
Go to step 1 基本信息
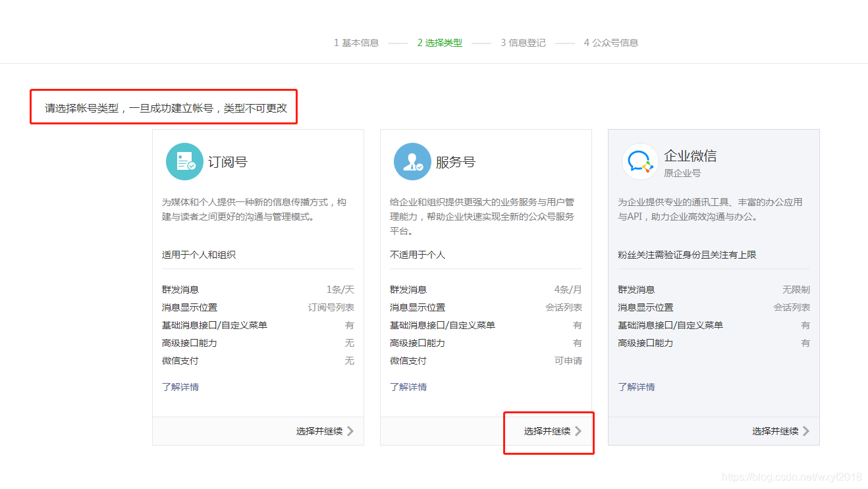tap(356, 43)
